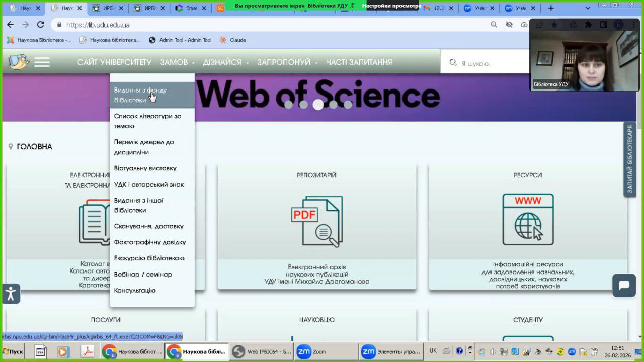Screen dimensions: 644x362
Task: Choose 'Віртуальну виставку' from the menu
Action: (x=145, y=168)
